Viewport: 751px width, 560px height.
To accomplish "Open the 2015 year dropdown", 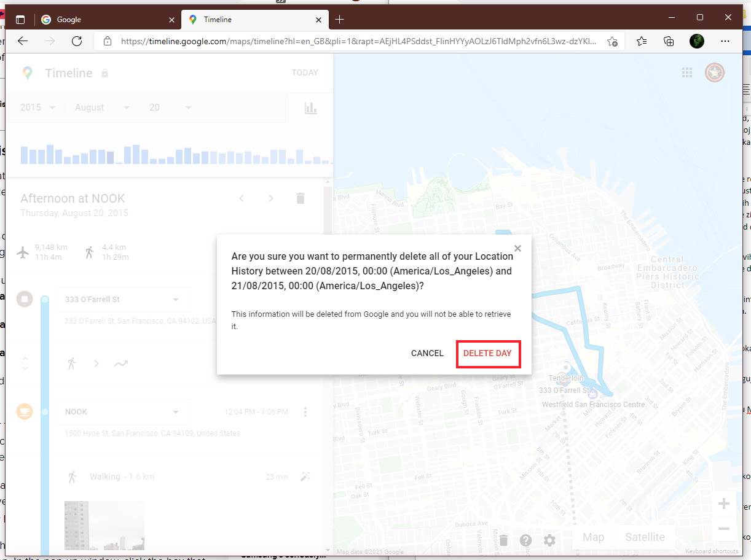I will point(36,107).
